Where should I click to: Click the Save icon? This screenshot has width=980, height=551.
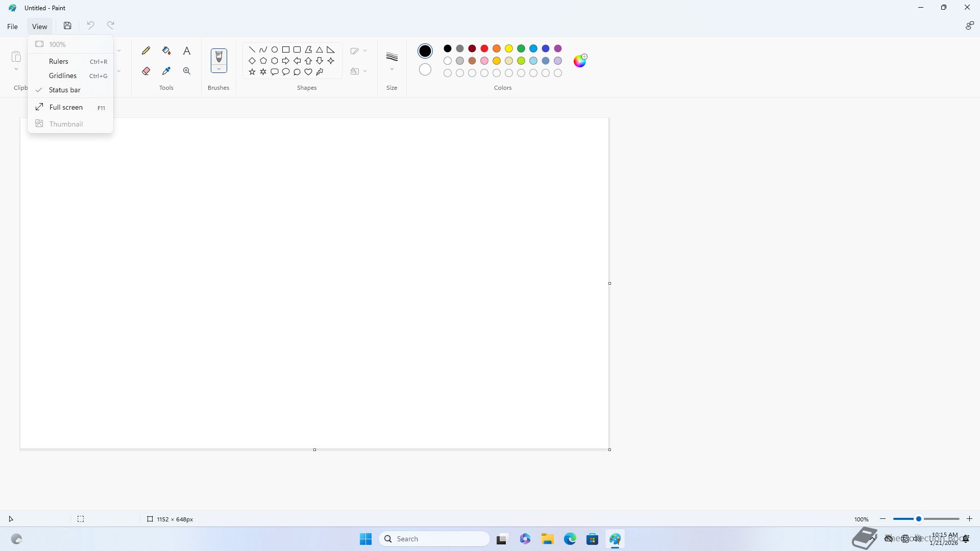click(x=67, y=26)
